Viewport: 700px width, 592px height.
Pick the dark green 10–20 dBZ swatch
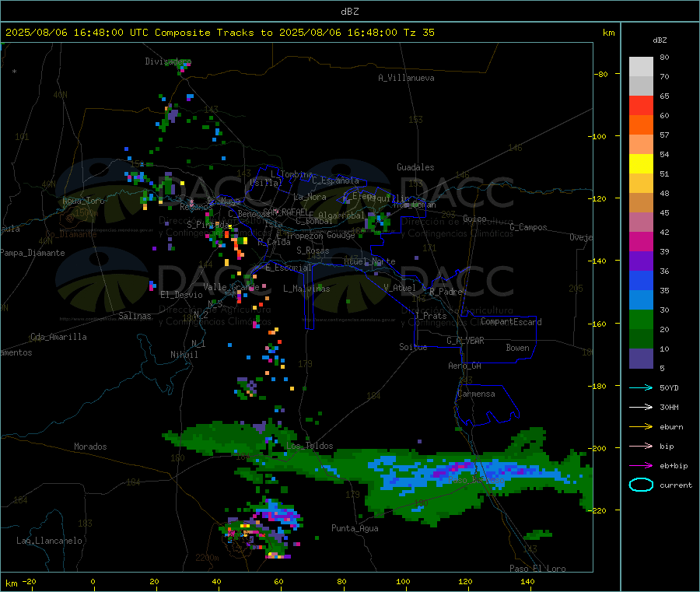(x=641, y=339)
